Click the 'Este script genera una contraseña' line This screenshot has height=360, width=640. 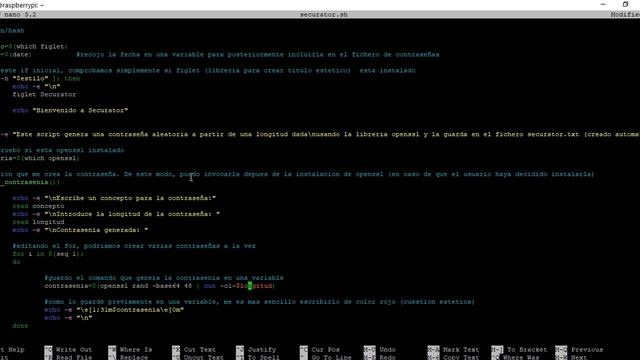coord(320,134)
